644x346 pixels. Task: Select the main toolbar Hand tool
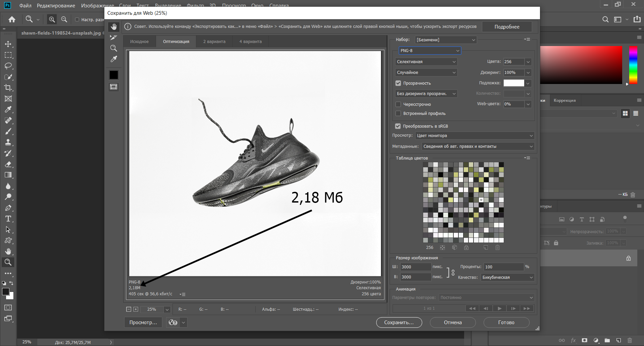[8, 251]
